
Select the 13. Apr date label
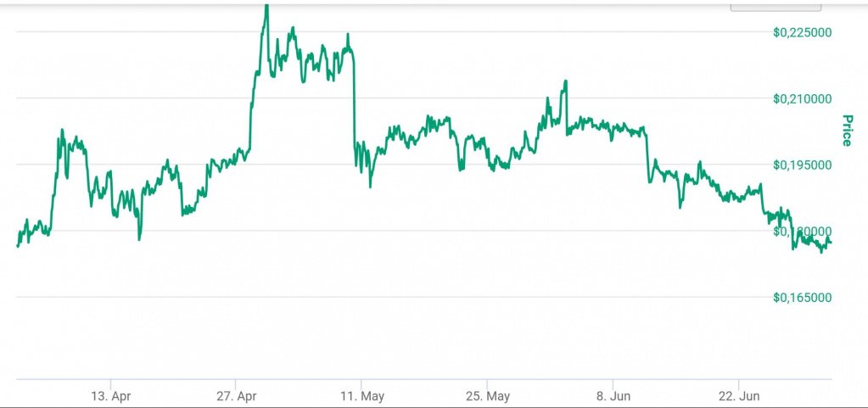click(111, 396)
